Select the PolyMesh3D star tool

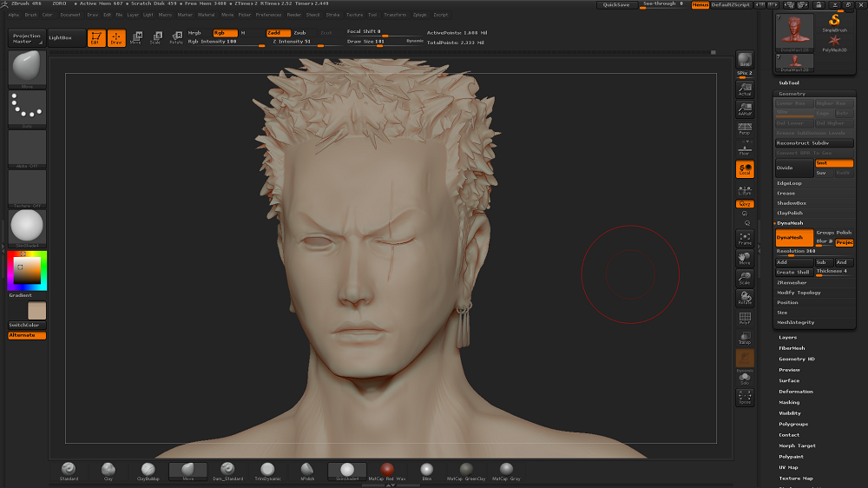(x=834, y=41)
